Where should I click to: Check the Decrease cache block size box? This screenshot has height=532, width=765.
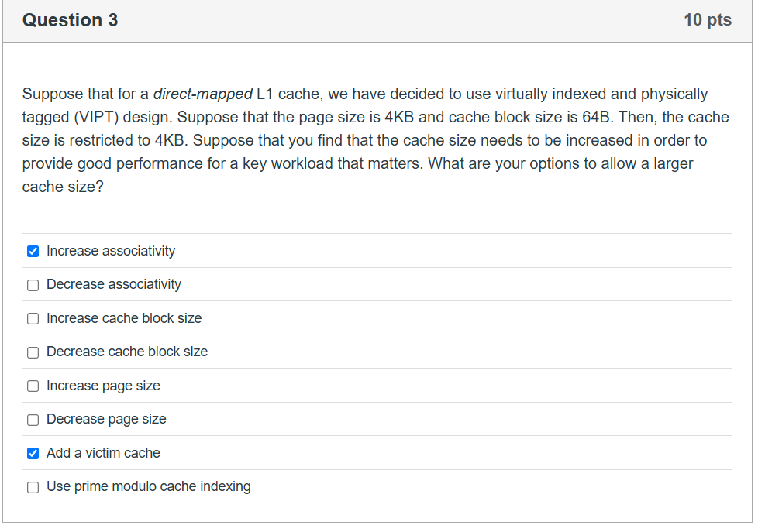(33, 352)
